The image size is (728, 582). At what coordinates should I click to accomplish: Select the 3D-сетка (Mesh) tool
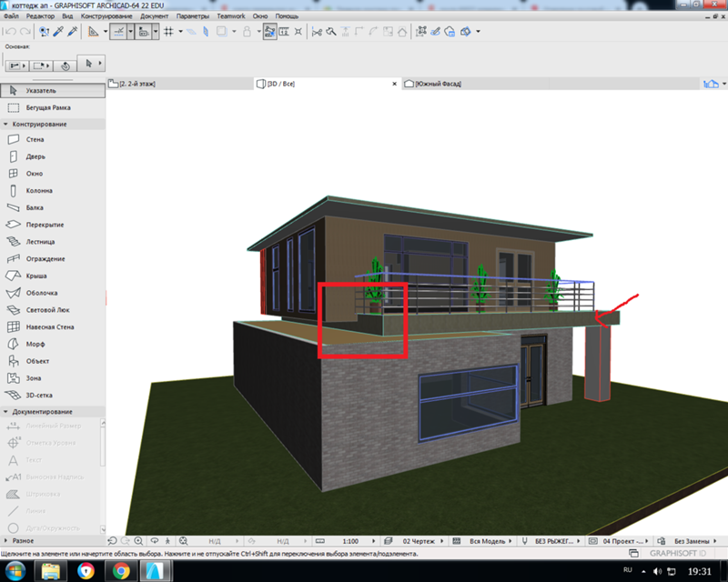click(x=42, y=395)
